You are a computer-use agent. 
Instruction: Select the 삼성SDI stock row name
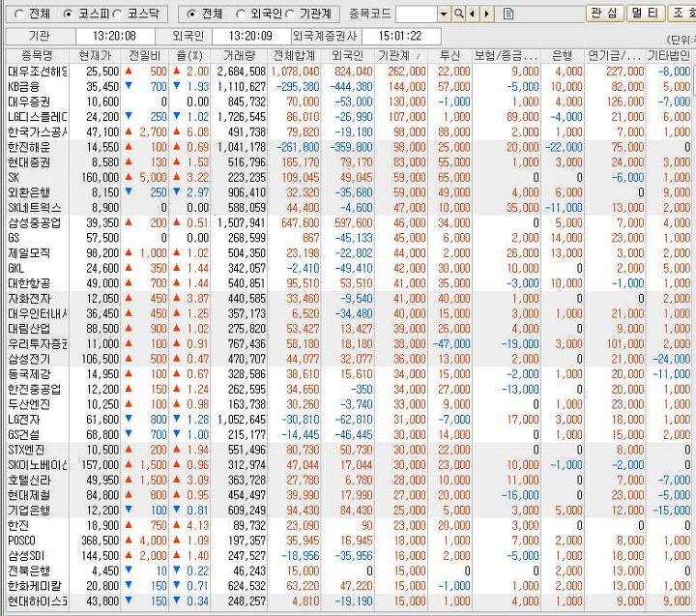pos(26,556)
